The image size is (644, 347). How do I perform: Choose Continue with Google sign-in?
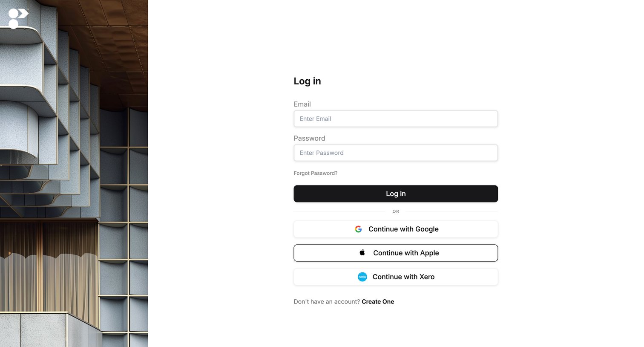coord(396,229)
